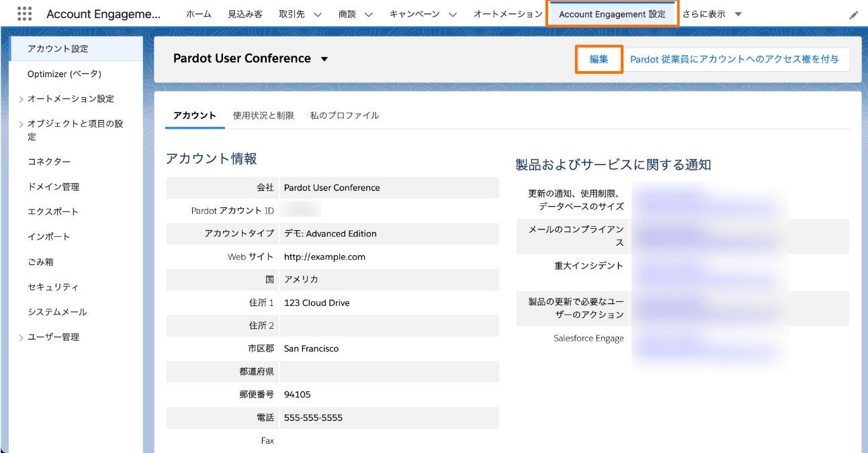Click the San Francisco city value

click(311, 349)
